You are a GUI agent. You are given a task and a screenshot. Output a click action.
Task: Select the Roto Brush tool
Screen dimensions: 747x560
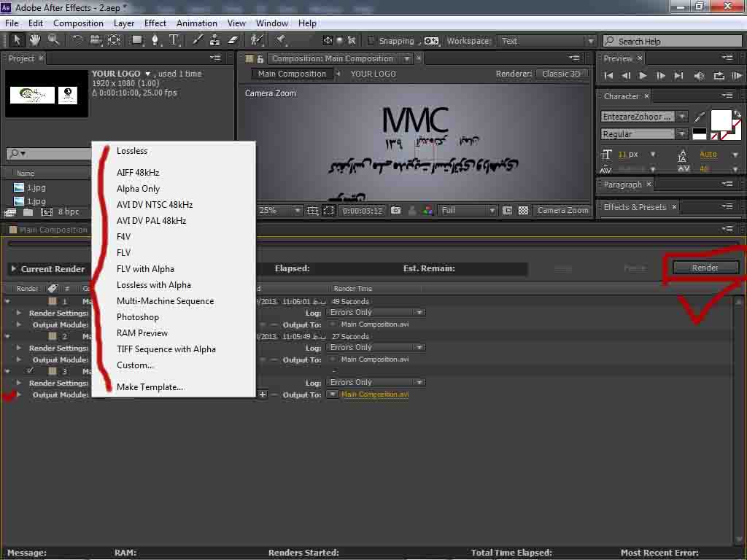pyautogui.click(x=257, y=41)
